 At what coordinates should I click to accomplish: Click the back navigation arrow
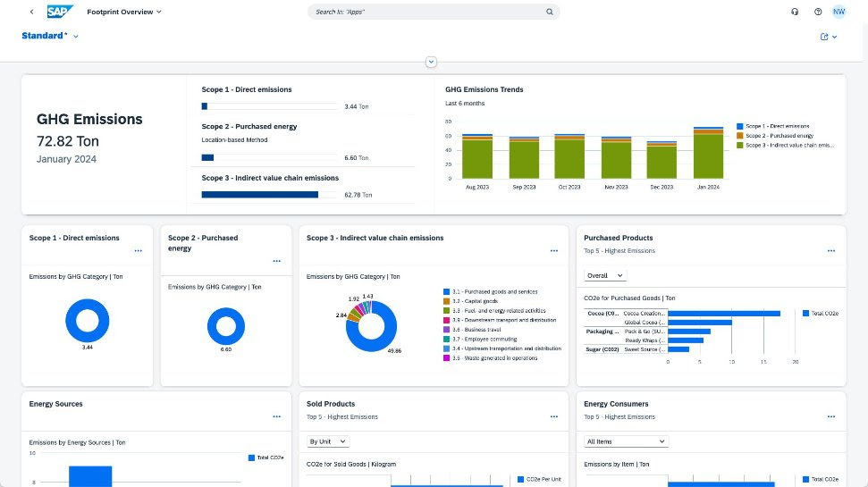pyautogui.click(x=33, y=12)
